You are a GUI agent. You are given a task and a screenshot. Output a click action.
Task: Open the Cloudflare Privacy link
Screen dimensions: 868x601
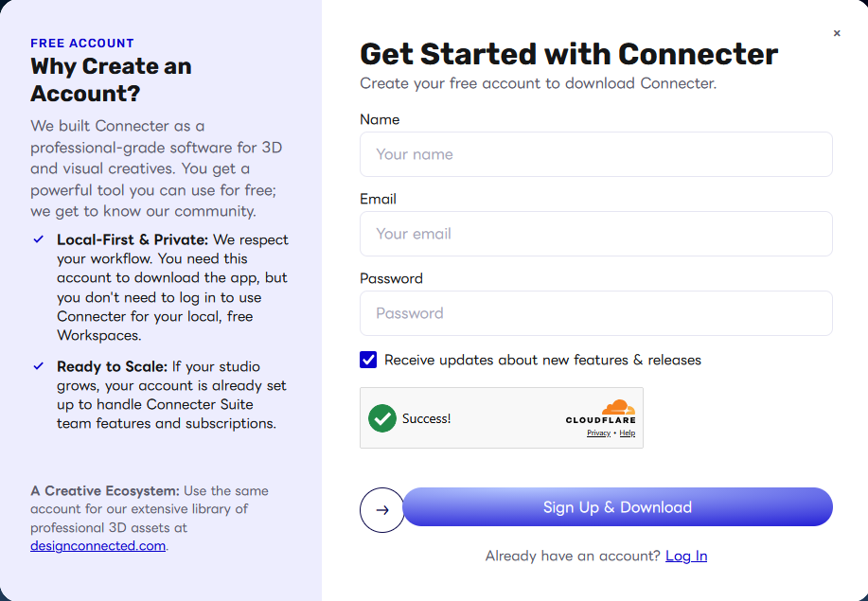tap(598, 433)
